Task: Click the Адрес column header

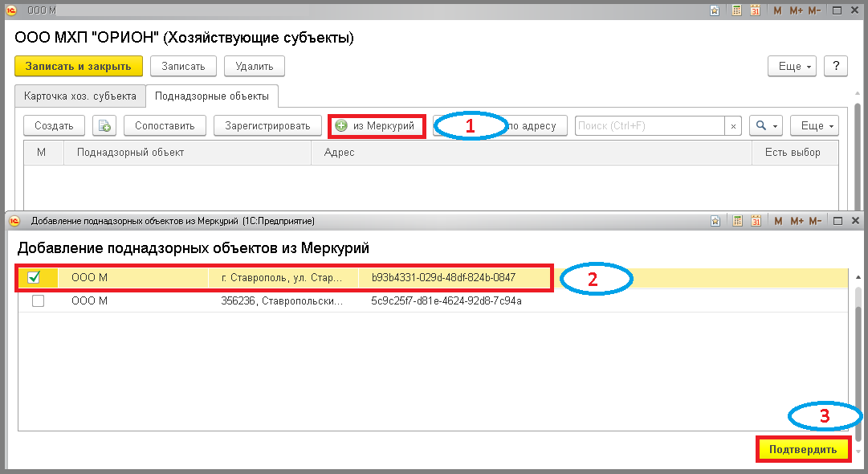Action: pyautogui.click(x=532, y=153)
